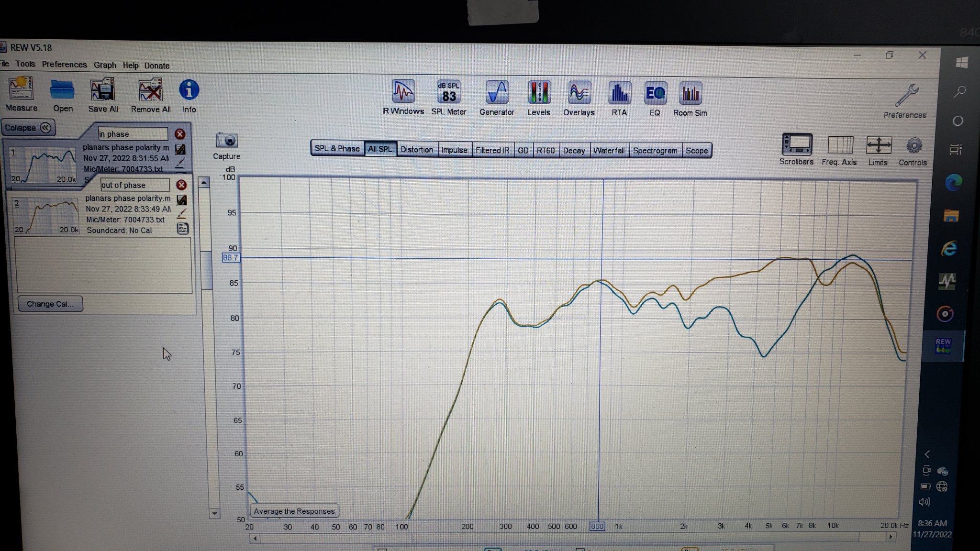Click horizontal scrollbar left arrow
The height and width of the screenshot is (551, 980).
(x=256, y=538)
